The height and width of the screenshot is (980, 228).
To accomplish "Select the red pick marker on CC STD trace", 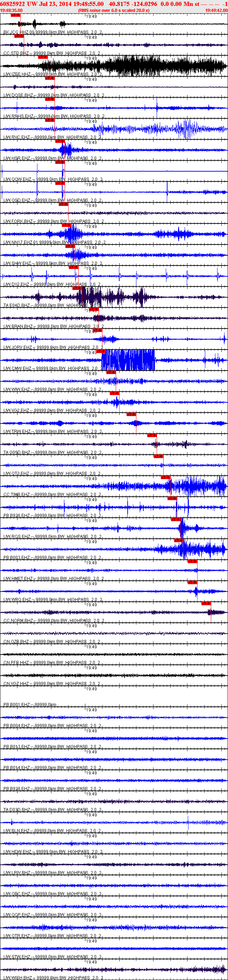I will tap(19, 36).
